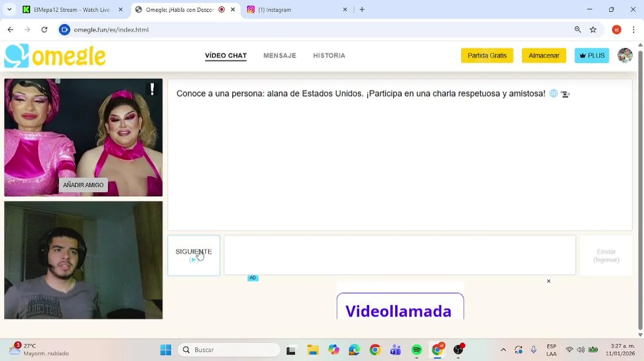Open Microsoft Edge from the taskbar
644x361 pixels.
pyautogui.click(x=354, y=350)
